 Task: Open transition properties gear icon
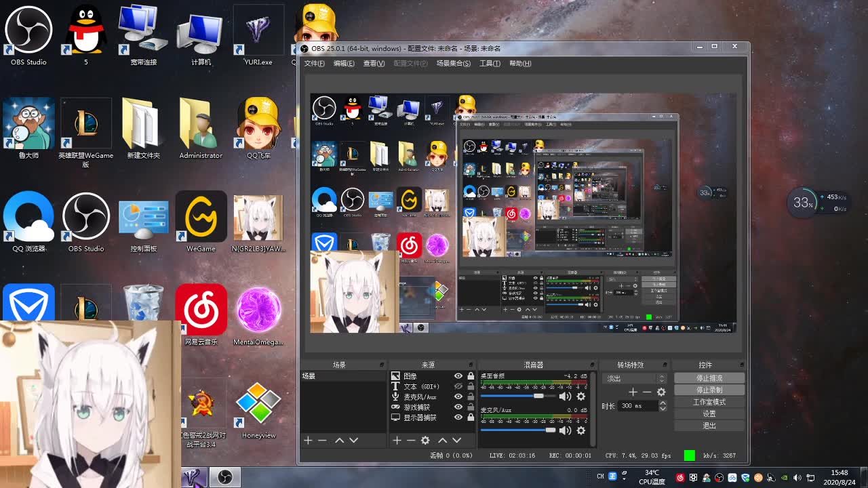coord(661,392)
